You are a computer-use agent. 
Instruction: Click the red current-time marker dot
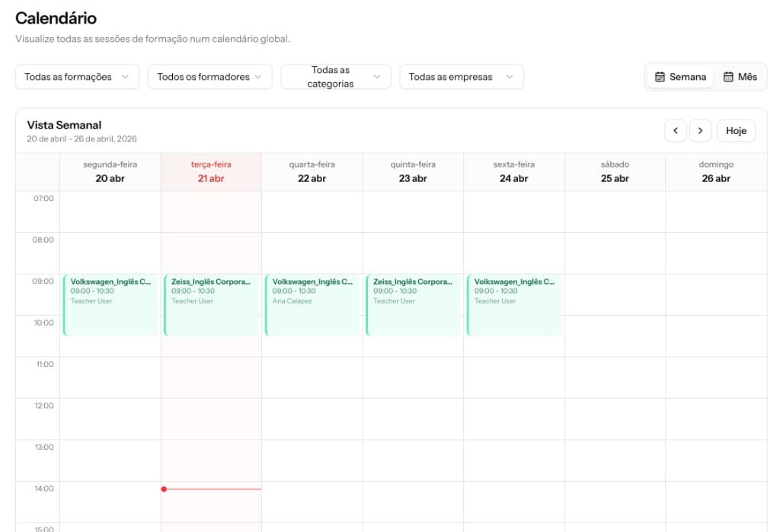(x=164, y=489)
